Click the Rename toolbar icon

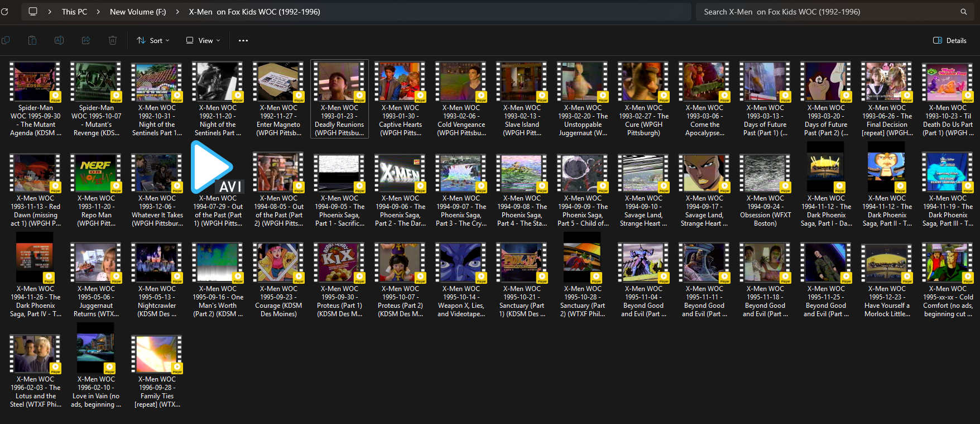pyautogui.click(x=59, y=40)
